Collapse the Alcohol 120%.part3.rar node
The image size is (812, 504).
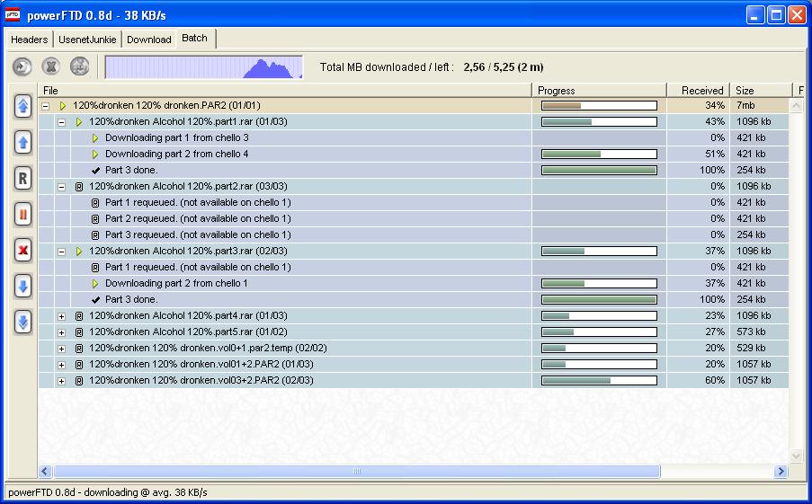62,252
